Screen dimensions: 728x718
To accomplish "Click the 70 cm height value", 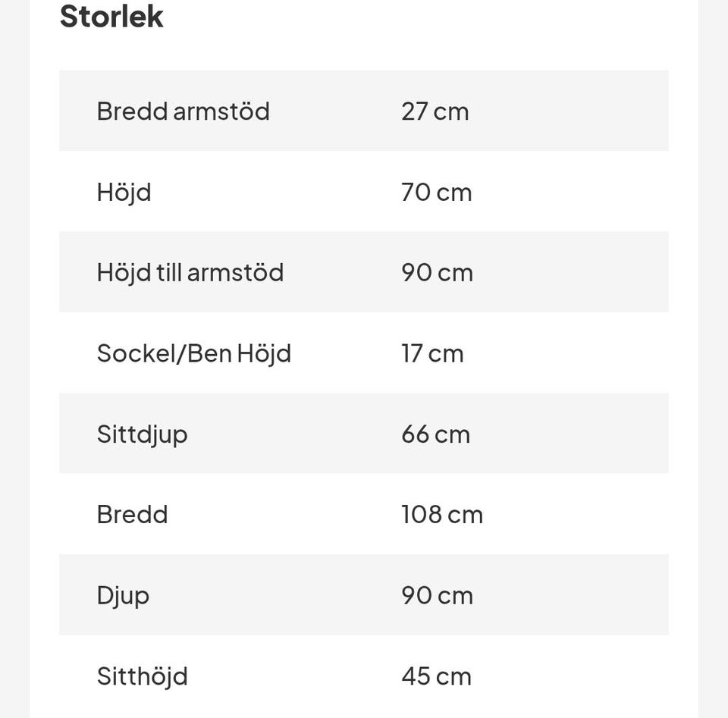I will point(436,193).
